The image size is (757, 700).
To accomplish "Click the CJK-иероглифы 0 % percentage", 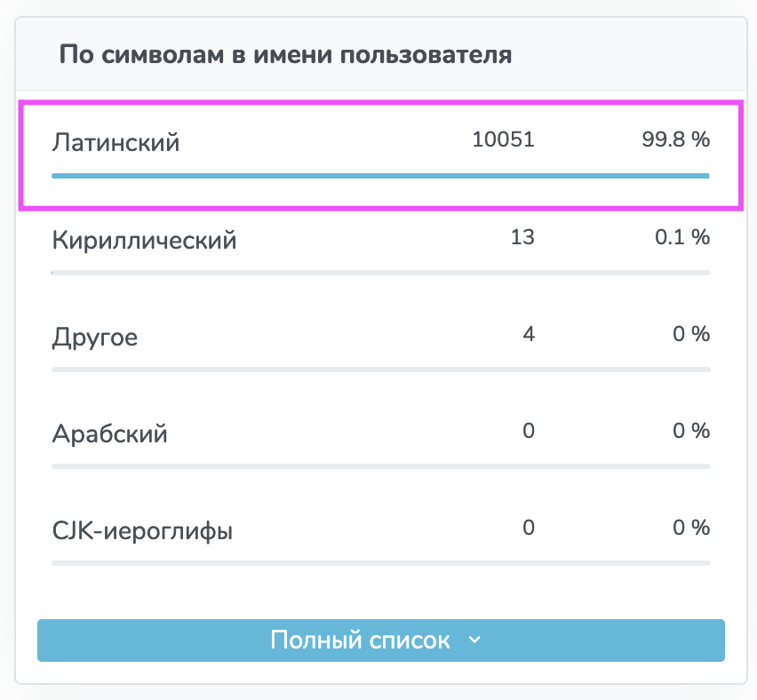I will tap(690, 528).
